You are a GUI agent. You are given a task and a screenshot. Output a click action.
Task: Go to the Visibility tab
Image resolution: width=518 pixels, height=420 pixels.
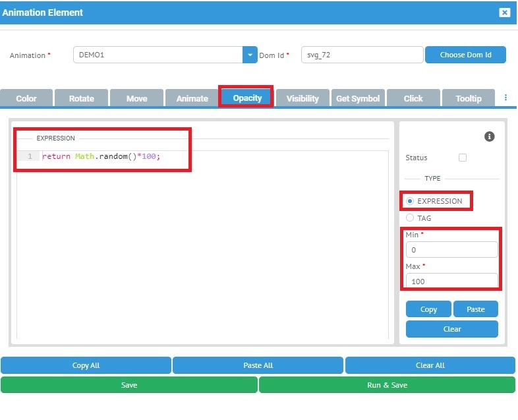[x=302, y=98]
